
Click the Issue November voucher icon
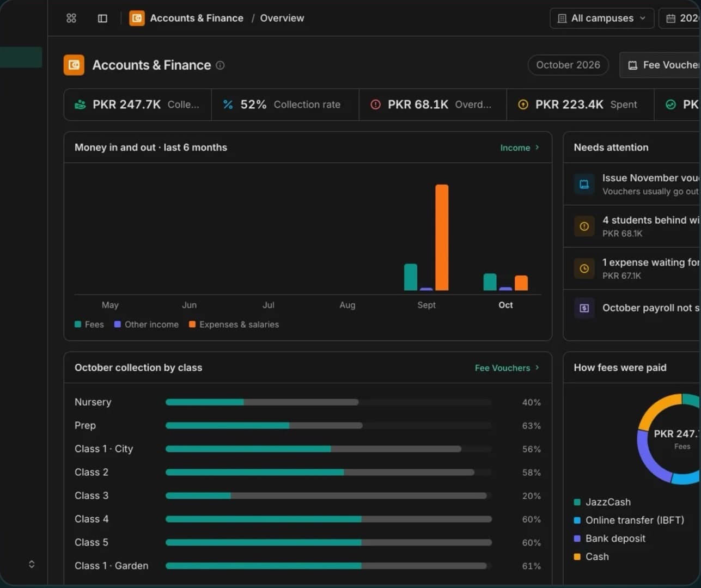pos(584,184)
